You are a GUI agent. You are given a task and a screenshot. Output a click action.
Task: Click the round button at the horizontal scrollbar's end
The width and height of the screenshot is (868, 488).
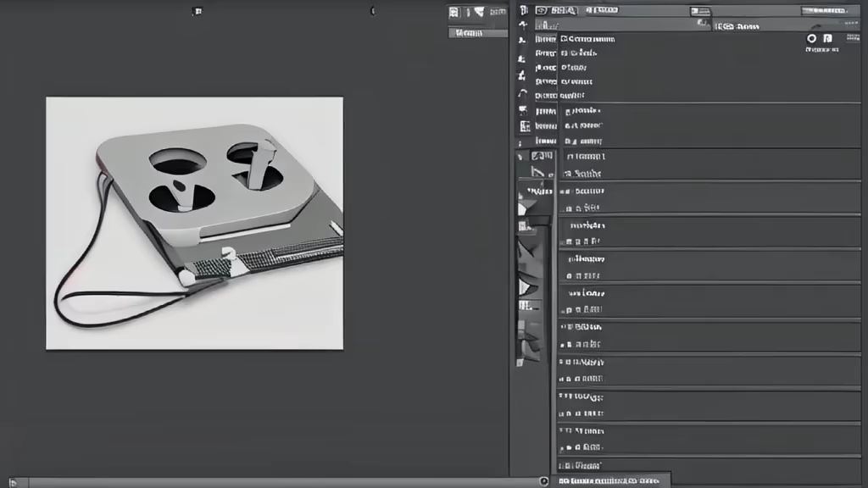point(544,481)
